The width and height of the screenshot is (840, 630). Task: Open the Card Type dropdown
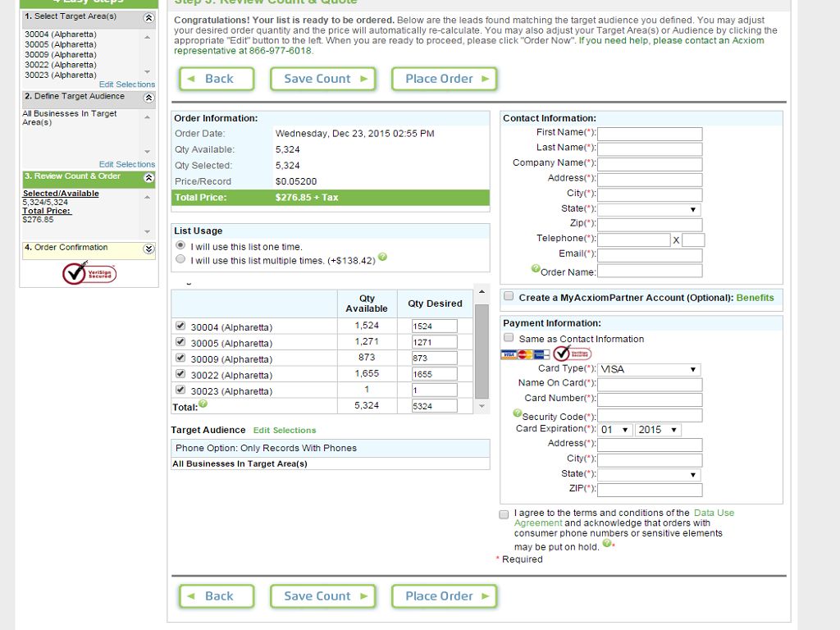tap(649, 369)
